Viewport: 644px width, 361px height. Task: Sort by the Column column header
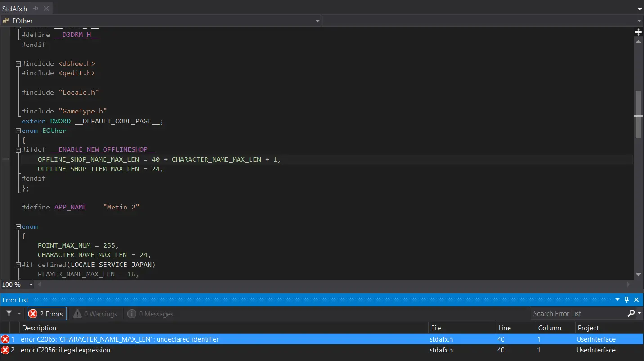tap(555, 328)
